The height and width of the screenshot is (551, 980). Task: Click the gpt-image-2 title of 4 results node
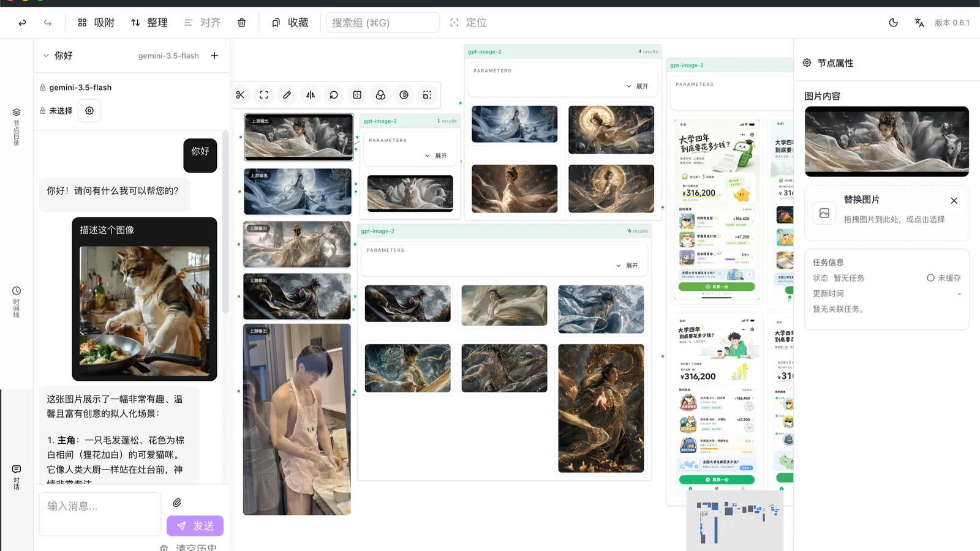point(484,52)
